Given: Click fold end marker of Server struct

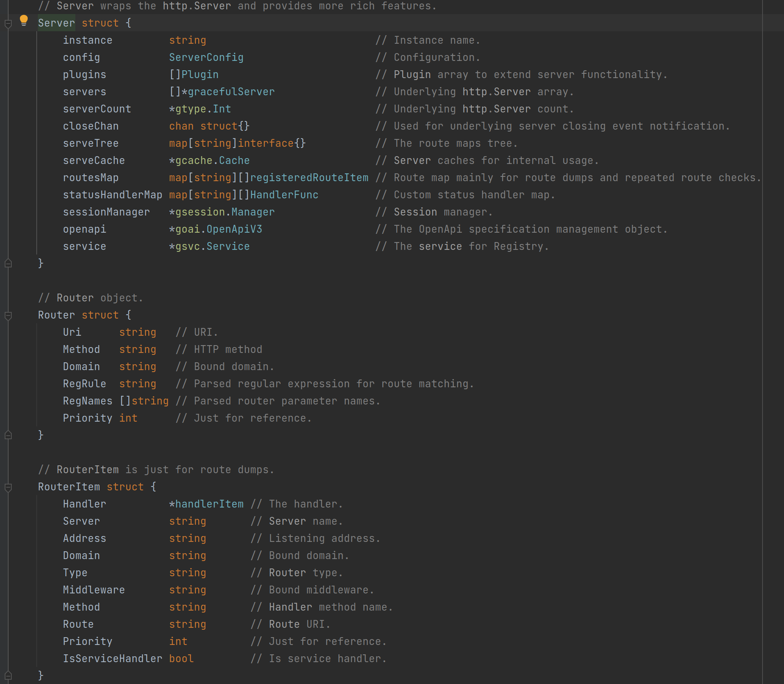Looking at the screenshot, I should pyautogui.click(x=8, y=264).
